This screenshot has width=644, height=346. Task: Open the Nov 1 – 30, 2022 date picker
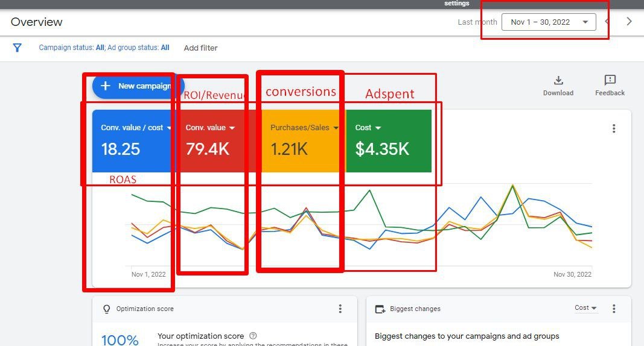click(549, 22)
